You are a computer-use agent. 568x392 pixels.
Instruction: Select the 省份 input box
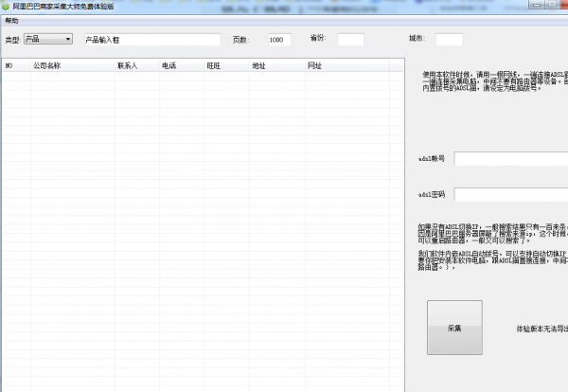(x=350, y=40)
